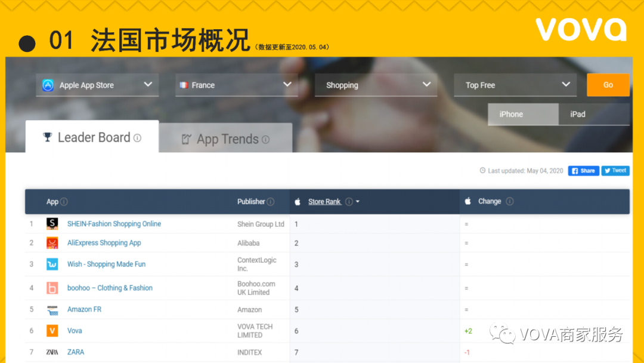Image resolution: width=644 pixels, height=363 pixels.
Task: Open the Wish - Shopping Made Fun link
Action: click(x=106, y=264)
